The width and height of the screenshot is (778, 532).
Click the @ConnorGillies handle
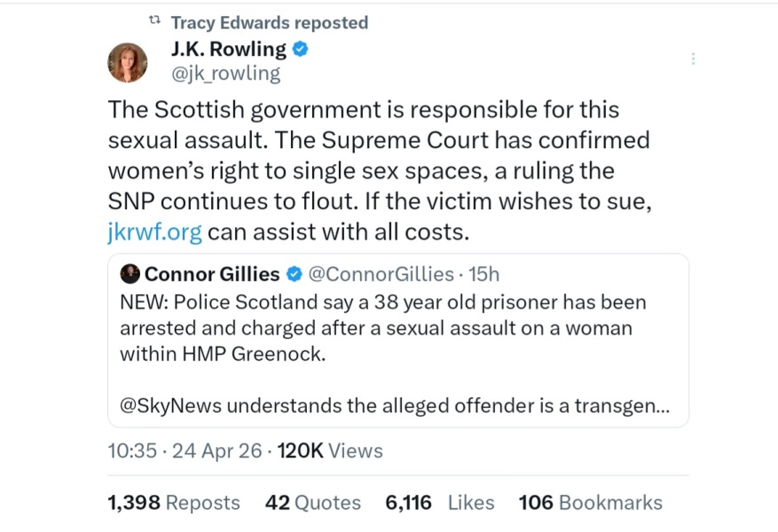[x=381, y=274]
